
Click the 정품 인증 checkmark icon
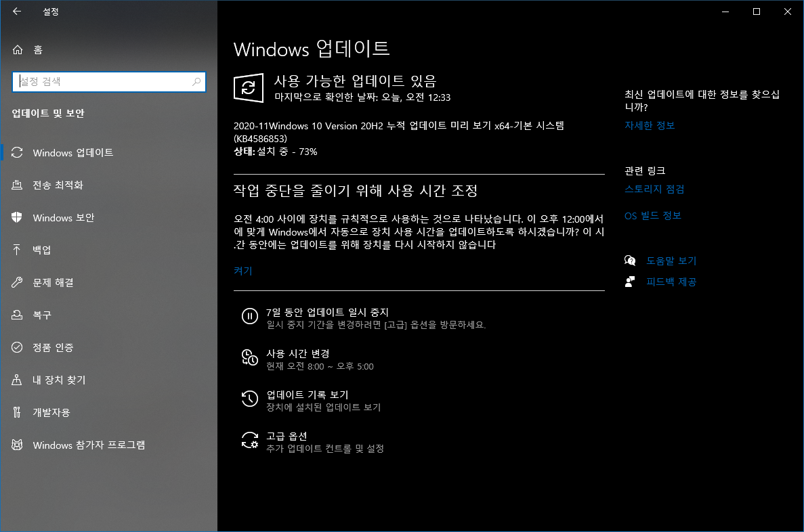pos(17,347)
